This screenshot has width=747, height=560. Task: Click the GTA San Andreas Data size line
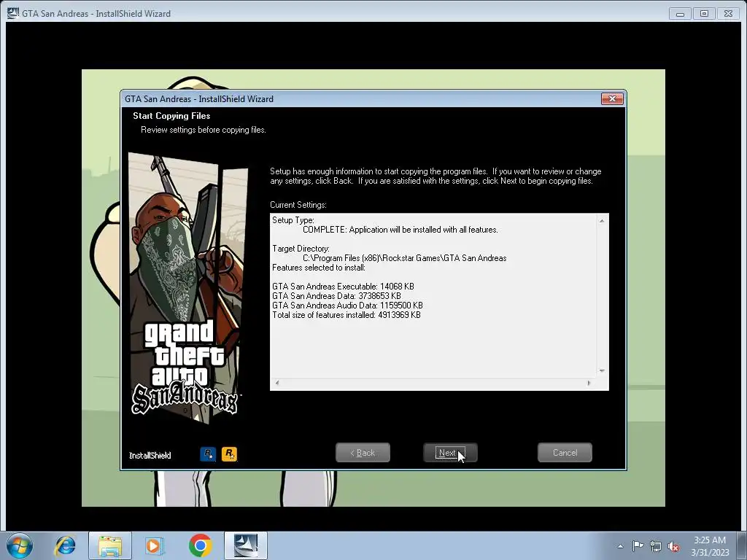[x=336, y=296]
